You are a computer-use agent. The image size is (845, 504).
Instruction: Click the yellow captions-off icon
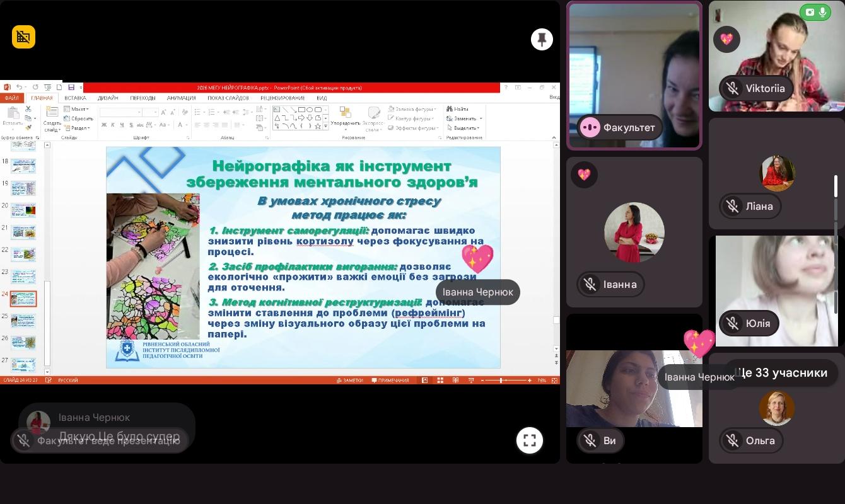point(23,37)
